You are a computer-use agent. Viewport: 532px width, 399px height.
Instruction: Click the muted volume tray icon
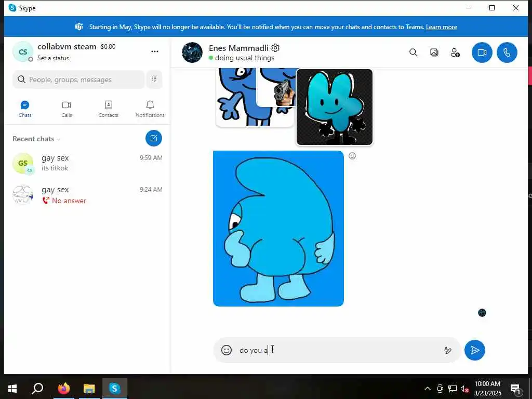(x=464, y=389)
